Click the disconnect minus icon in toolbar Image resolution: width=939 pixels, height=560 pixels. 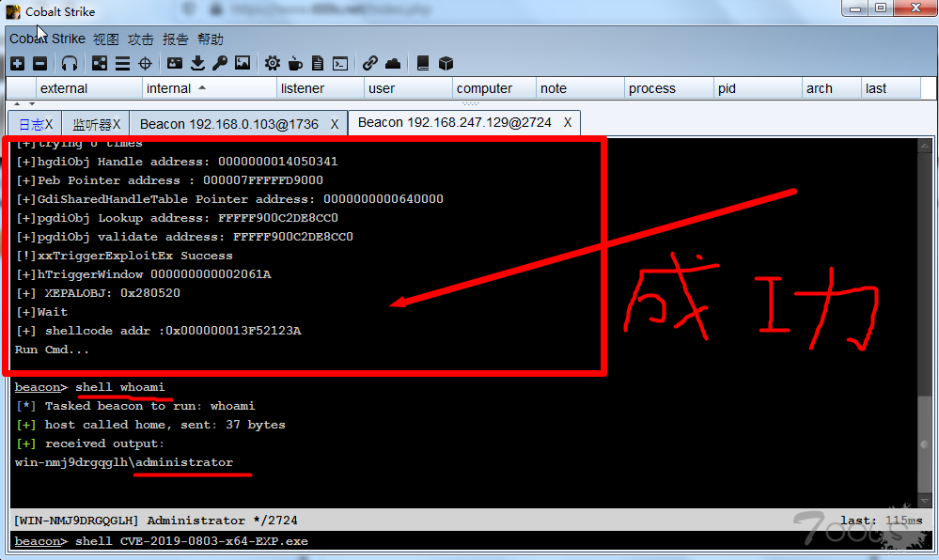(x=40, y=64)
